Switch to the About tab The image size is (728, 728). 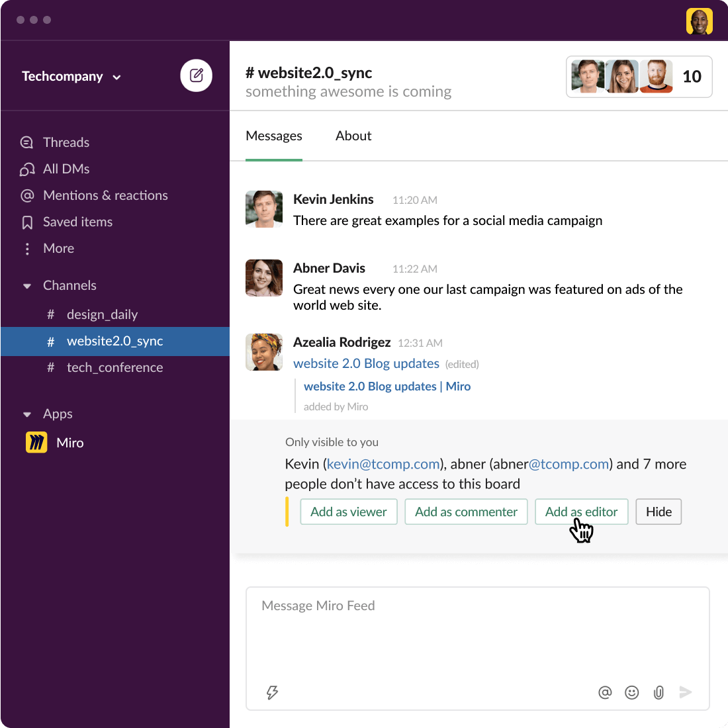coord(353,136)
